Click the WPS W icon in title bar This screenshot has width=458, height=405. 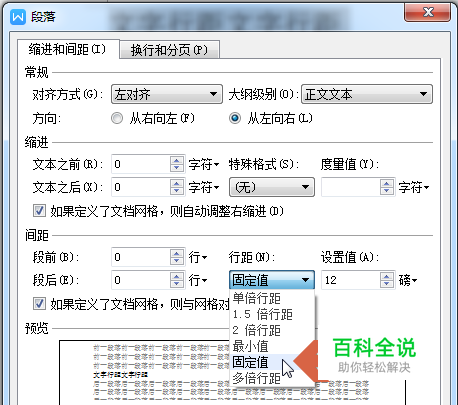click(x=18, y=17)
